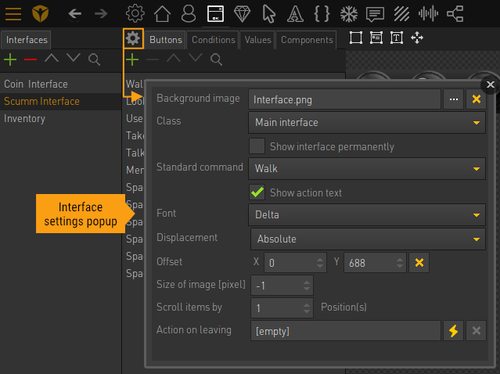Remove interface with red minus
This screenshot has height=374, width=500.
point(30,59)
